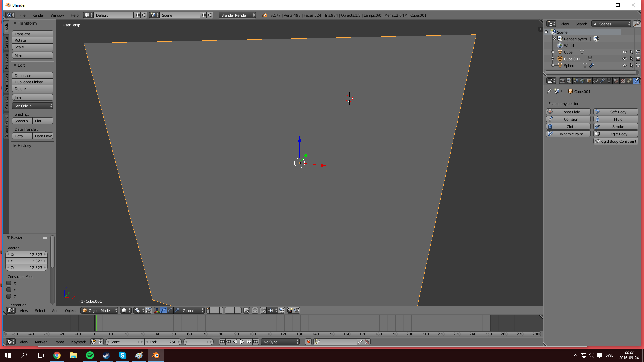
Task: Open the Render menu
Action: pyautogui.click(x=38, y=15)
